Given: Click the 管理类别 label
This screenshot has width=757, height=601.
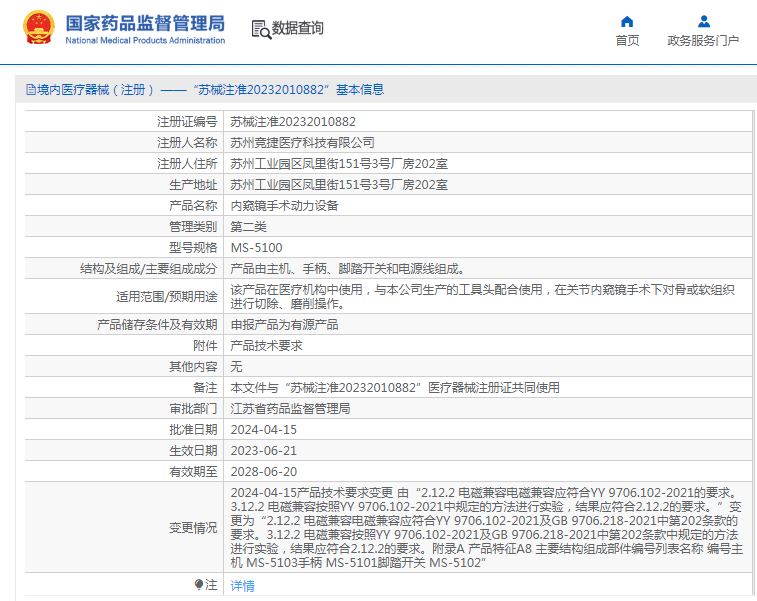Looking at the screenshot, I should pyautogui.click(x=193, y=227).
